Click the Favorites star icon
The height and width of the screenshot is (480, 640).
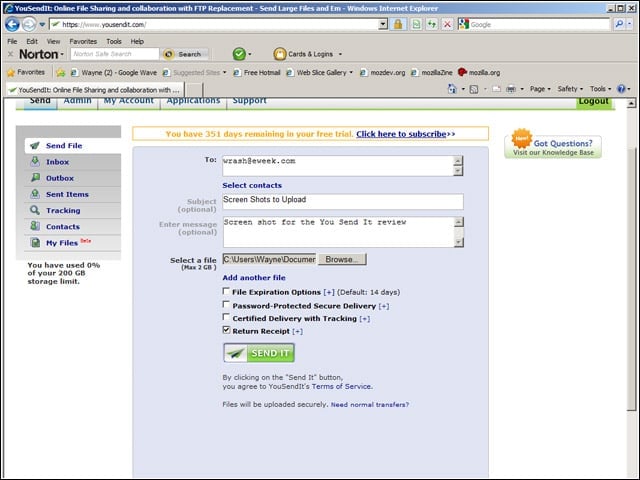coord(11,73)
